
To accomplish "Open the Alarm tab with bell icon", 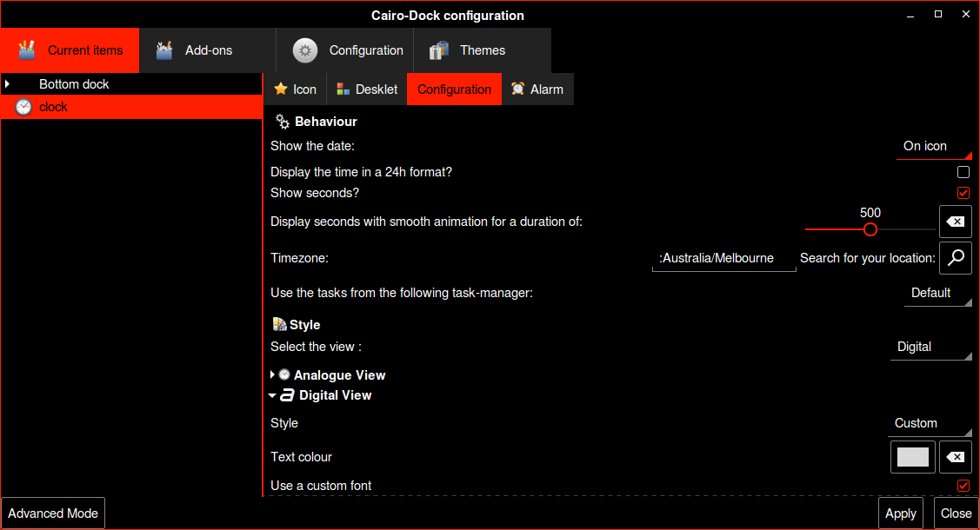I will click(x=537, y=89).
